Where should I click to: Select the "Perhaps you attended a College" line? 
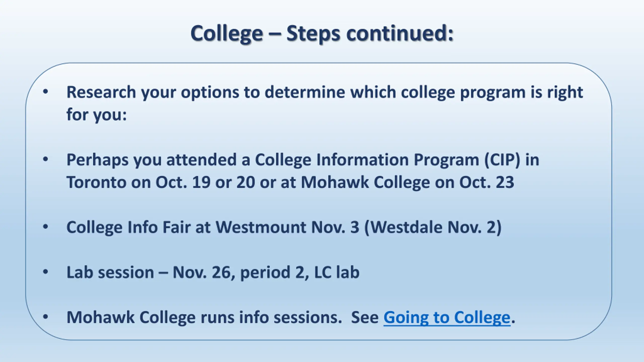[x=303, y=160]
